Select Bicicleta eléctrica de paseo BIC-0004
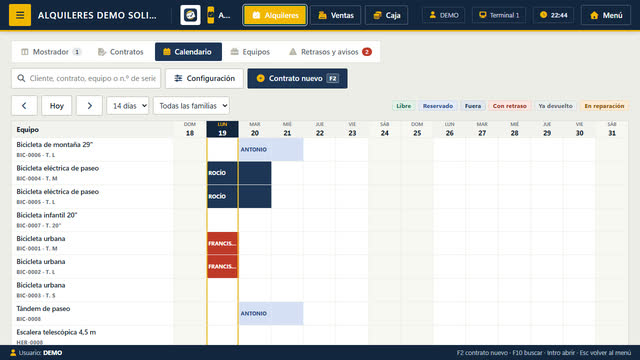The image size is (640, 360). coord(92,173)
